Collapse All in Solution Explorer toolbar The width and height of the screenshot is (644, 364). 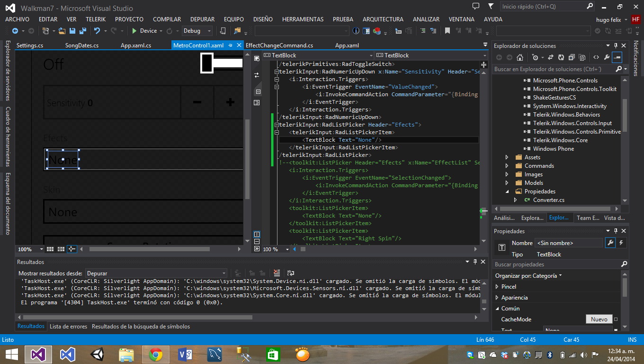click(x=571, y=57)
